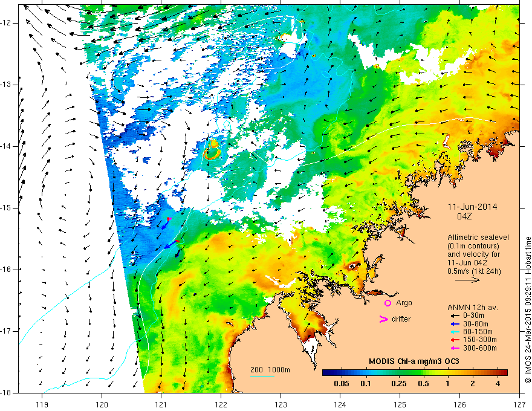The image size is (532, 411).
Task: Click the dark blue end of the chlorophyll colorbar
Action: tap(326, 373)
